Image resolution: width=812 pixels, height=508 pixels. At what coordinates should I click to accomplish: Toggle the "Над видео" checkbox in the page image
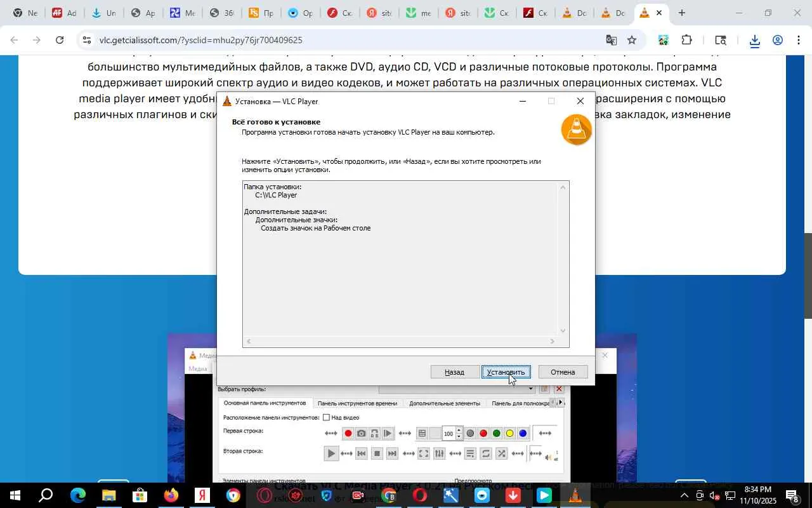[x=326, y=417]
